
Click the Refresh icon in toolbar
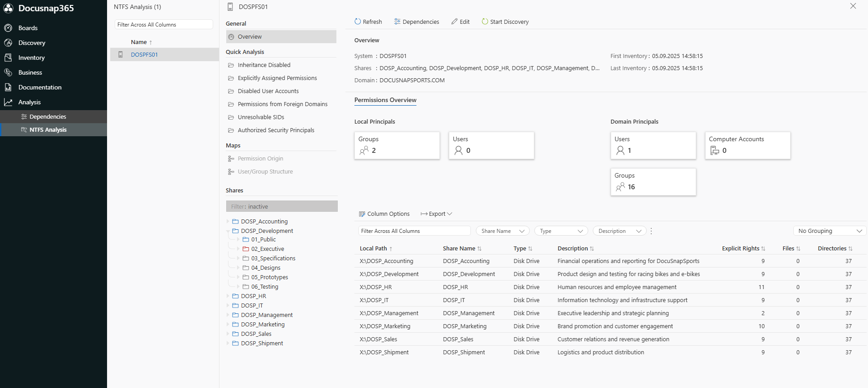(x=358, y=22)
